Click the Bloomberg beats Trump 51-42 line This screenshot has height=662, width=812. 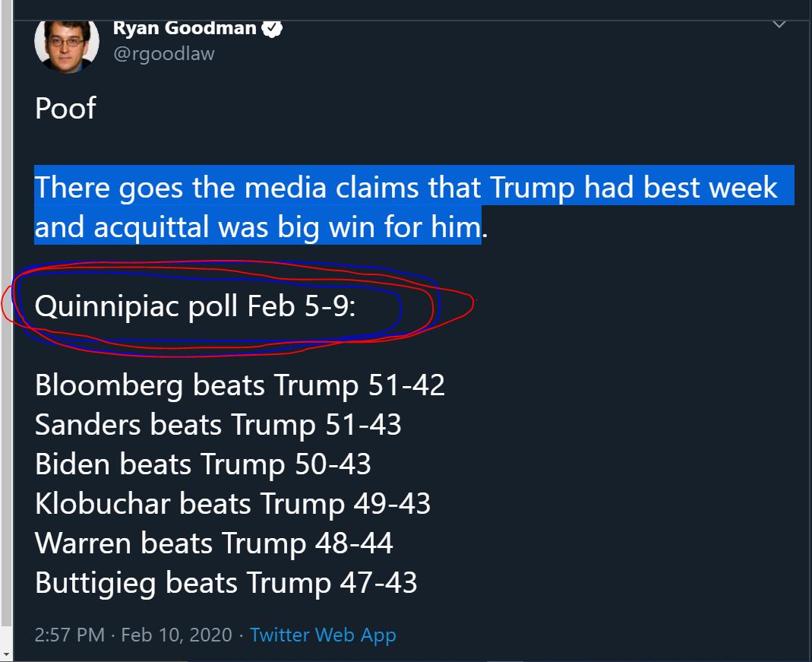coord(240,385)
